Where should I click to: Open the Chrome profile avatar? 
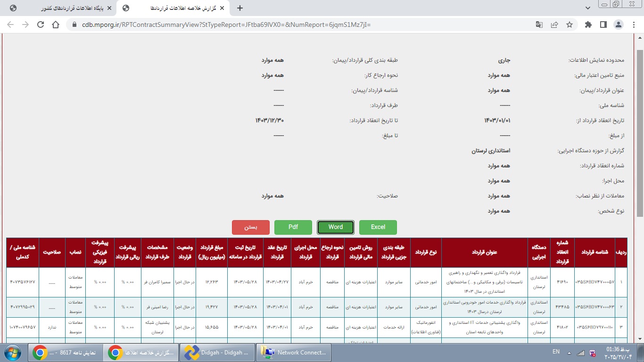click(619, 25)
